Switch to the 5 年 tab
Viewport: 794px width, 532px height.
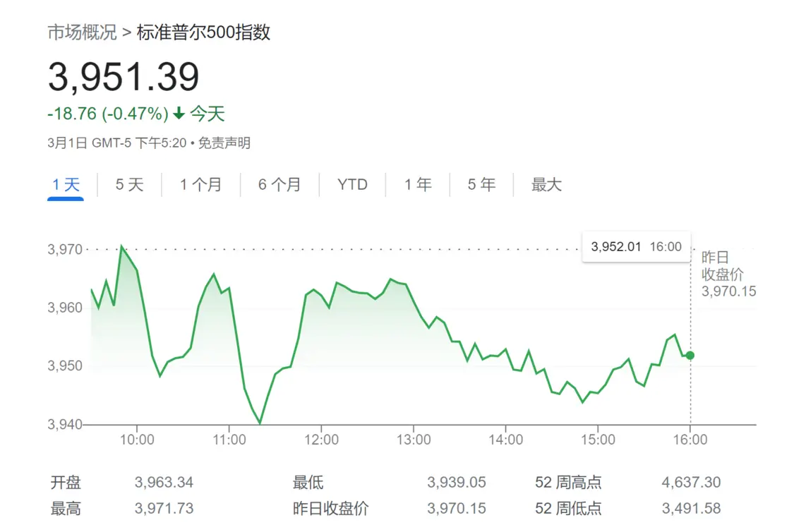tap(481, 185)
